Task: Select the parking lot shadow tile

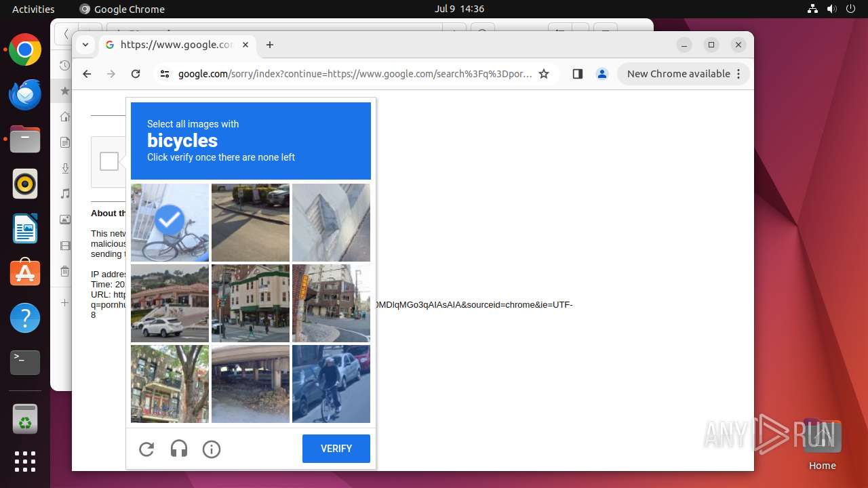Action: tap(250, 222)
